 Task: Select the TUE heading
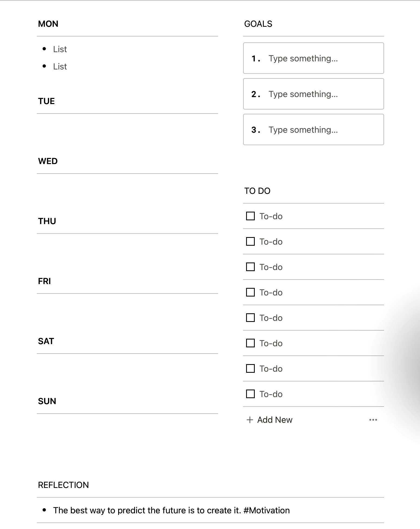(46, 101)
